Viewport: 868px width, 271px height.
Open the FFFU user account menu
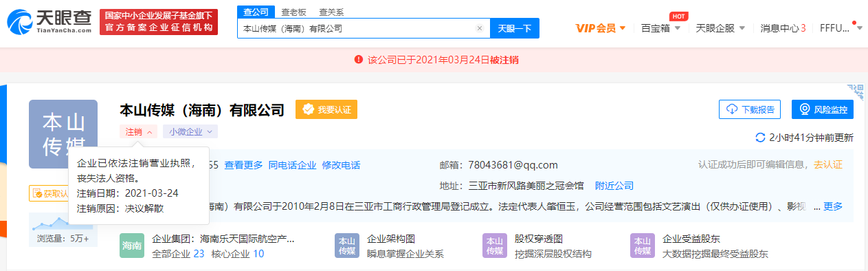pos(841,28)
